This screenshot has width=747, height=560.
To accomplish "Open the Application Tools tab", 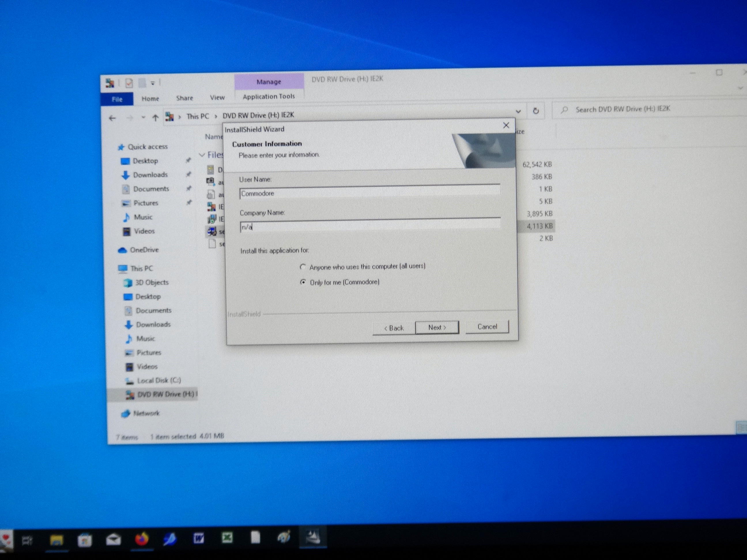I will 269,97.
